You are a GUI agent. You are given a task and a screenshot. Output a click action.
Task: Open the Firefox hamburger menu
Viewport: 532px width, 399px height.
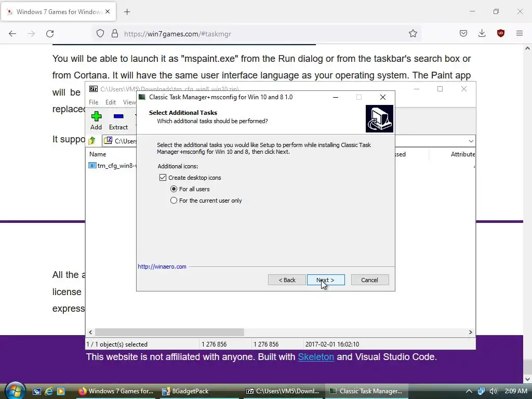click(x=520, y=33)
